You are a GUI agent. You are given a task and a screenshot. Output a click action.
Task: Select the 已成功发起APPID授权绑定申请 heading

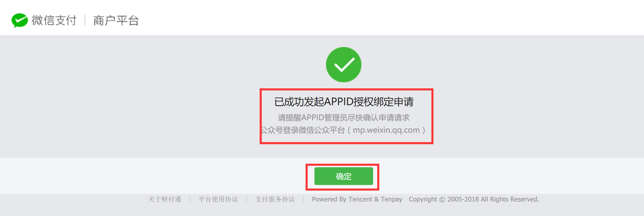point(344,102)
